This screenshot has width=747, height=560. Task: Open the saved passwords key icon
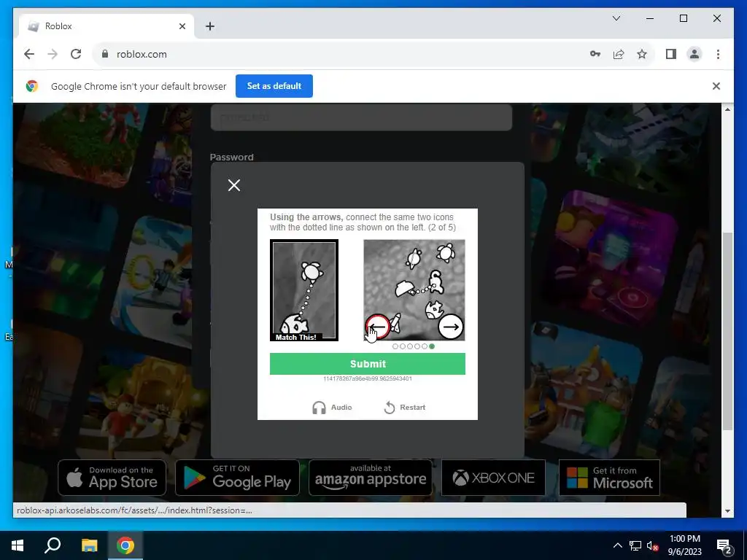pyautogui.click(x=595, y=54)
